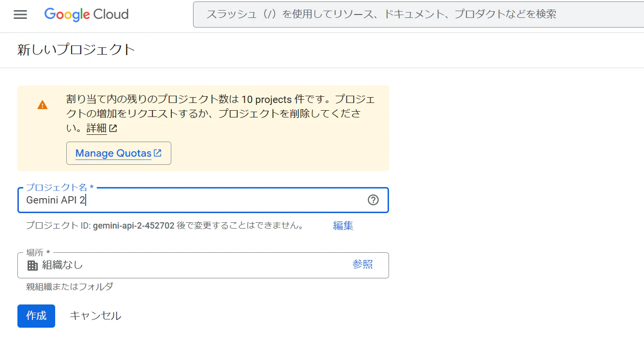Open the 詳細 details link
Viewport: 644px width, 347px height.
click(102, 128)
